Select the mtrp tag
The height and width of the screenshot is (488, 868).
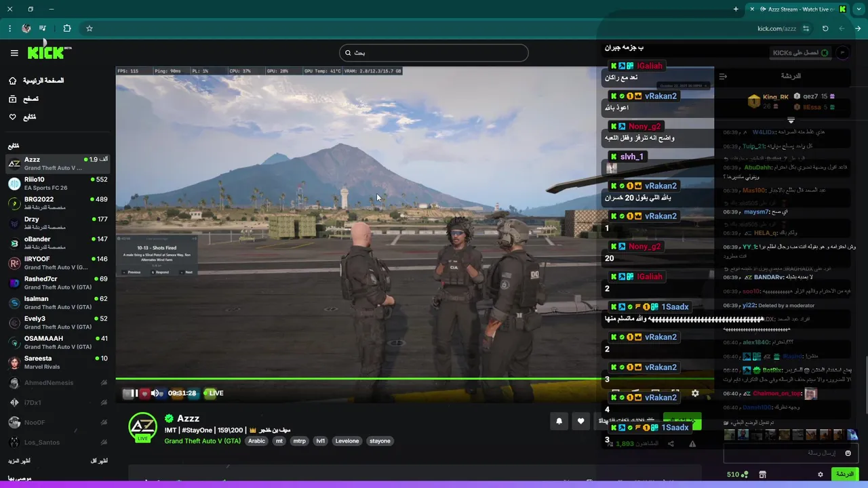pos(299,441)
